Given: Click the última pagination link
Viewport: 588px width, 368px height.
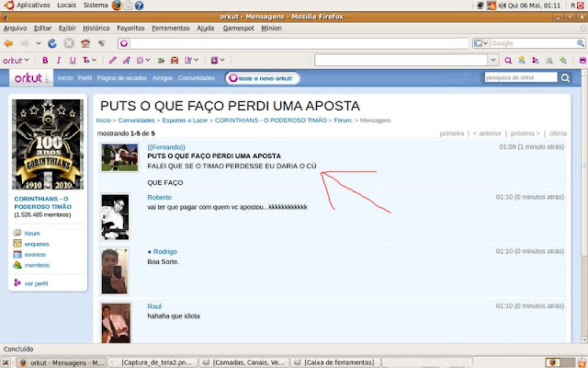Looking at the screenshot, I should coord(558,133).
